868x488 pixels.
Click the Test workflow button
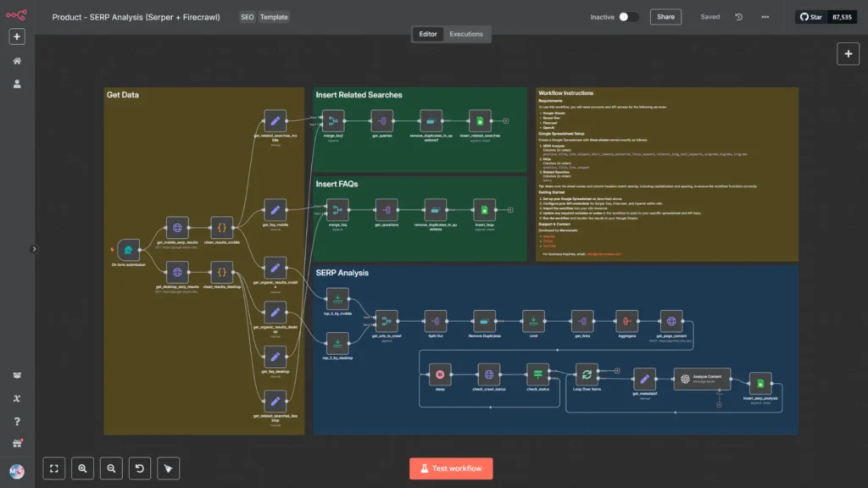pyautogui.click(x=451, y=469)
